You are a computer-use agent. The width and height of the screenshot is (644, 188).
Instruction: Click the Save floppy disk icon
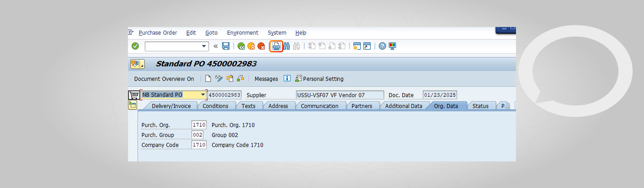click(x=226, y=46)
